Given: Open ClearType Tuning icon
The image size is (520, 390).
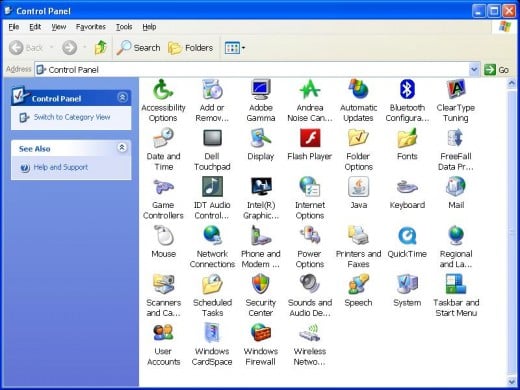Looking at the screenshot, I should pyautogui.click(x=456, y=90).
